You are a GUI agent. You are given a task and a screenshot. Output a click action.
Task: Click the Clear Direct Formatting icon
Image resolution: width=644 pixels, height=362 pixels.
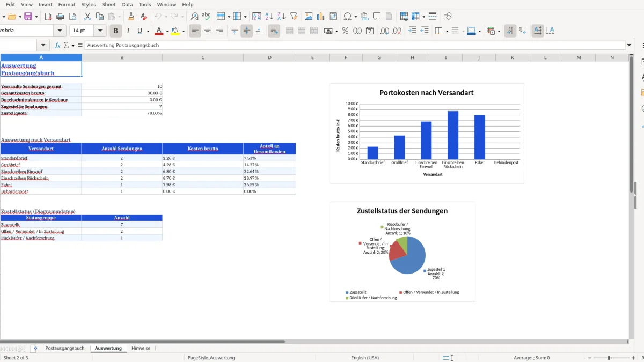pos(143,17)
